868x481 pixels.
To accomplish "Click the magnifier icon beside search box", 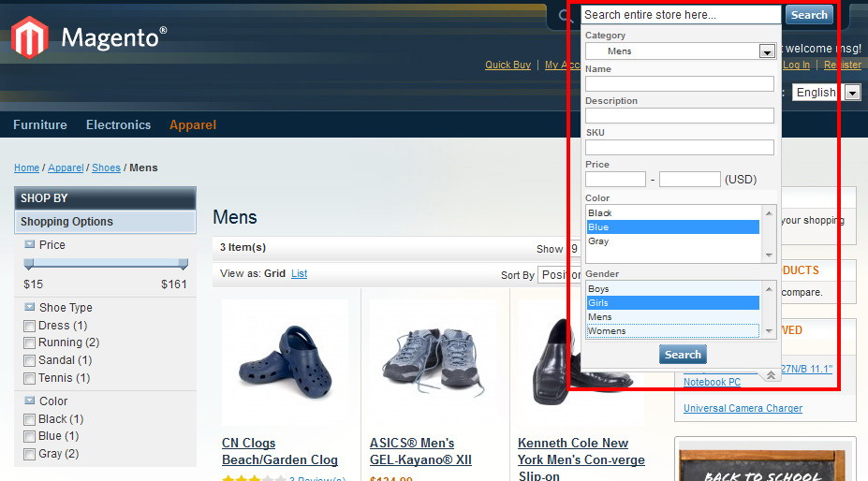I will 565,16.
